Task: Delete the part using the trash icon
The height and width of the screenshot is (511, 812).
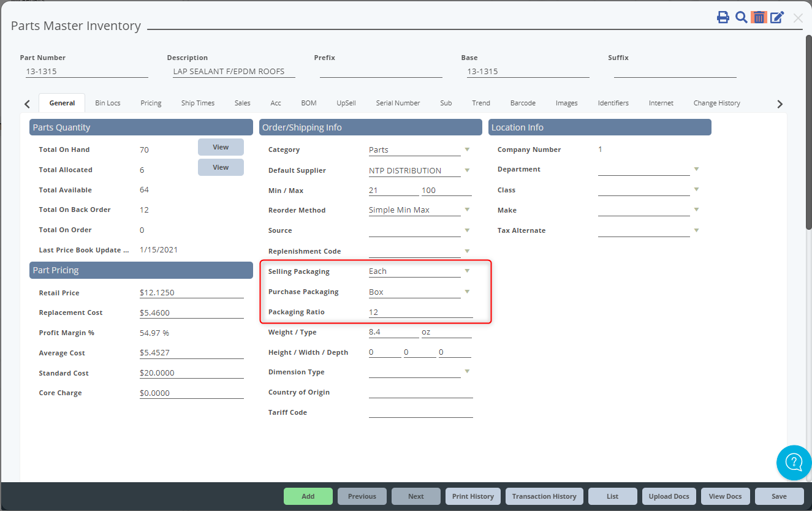Action: pos(759,17)
